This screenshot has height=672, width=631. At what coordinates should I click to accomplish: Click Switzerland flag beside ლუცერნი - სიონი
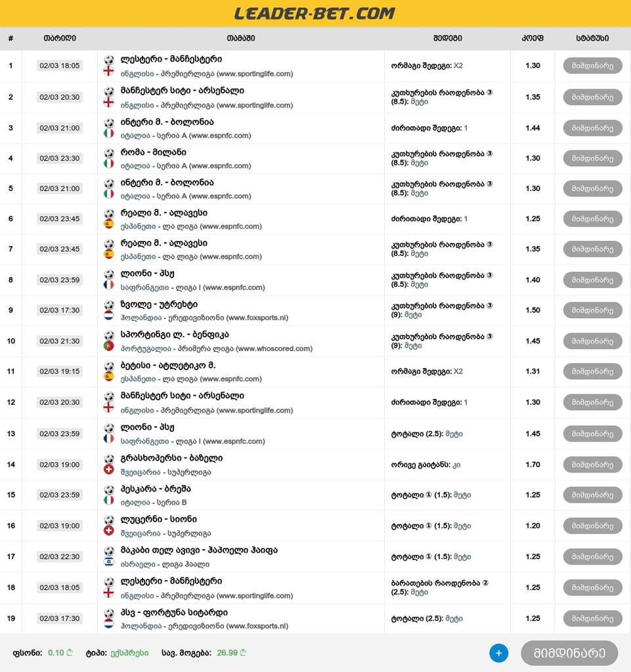[109, 531]
